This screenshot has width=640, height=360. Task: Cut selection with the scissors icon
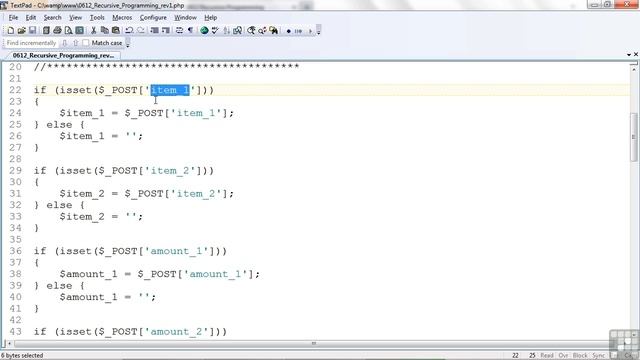click(x=93, y=31)
